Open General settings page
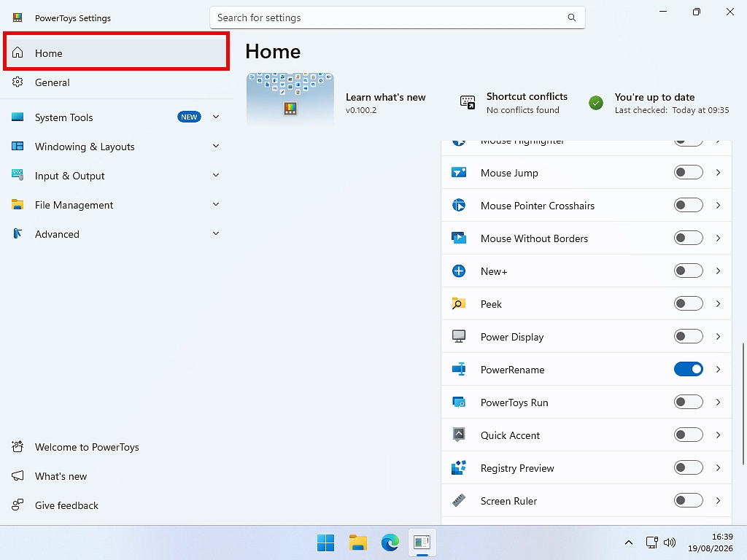The height and width of the screenshot is (560, 747). (116, 82)
